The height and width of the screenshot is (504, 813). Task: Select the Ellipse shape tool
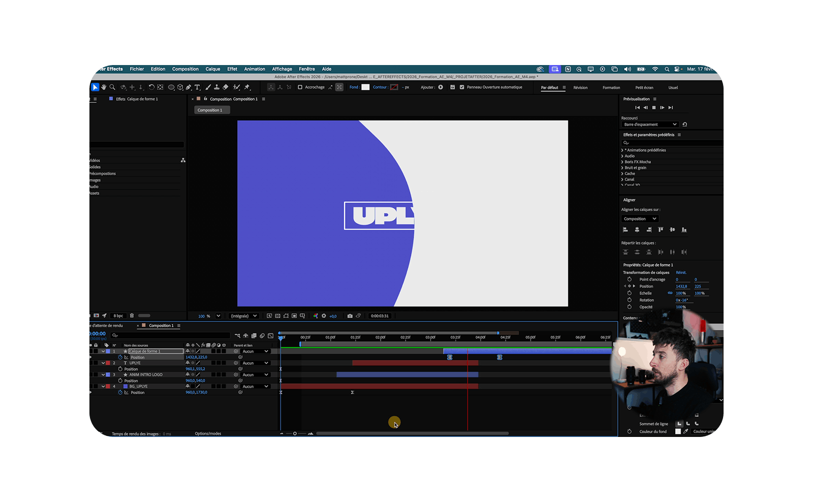point(171,87)
